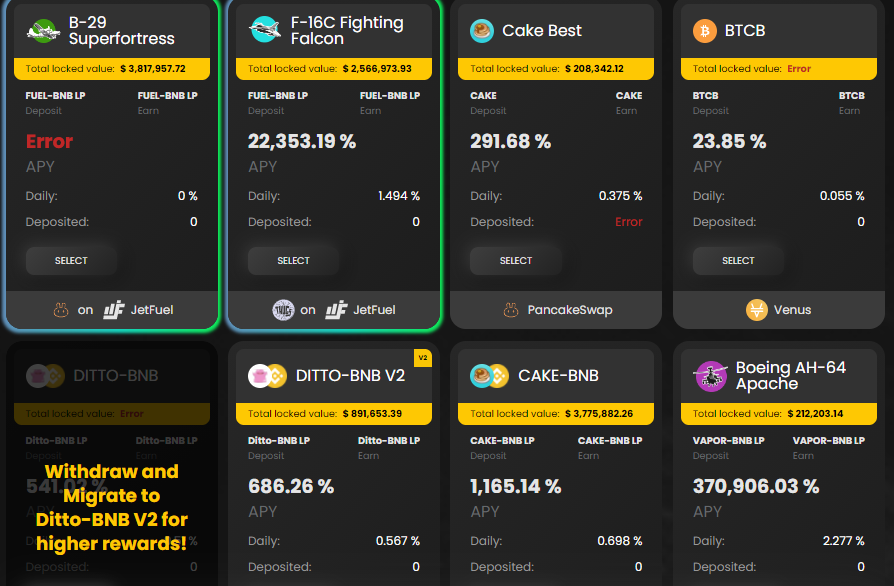Click the PancakeSwap bunny icon

[x=511, y=310]
